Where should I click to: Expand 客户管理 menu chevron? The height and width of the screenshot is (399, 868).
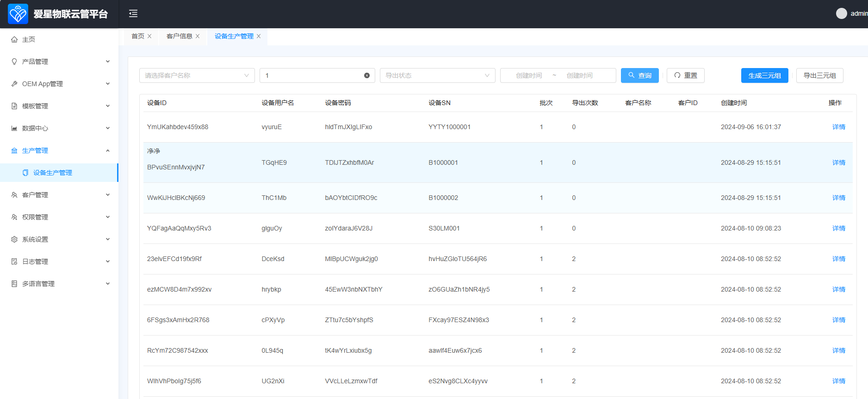(x=108, y=195)
